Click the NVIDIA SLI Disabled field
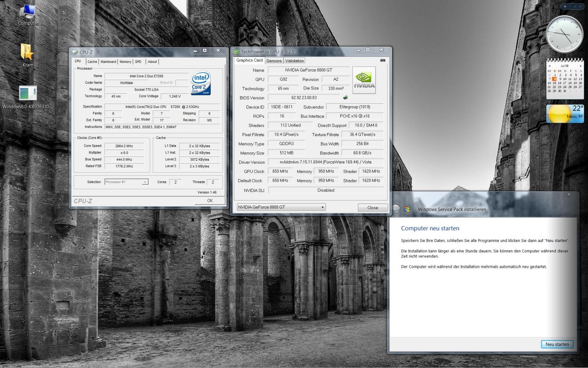This screenshot has width=588, height=368. pos(326,190)
